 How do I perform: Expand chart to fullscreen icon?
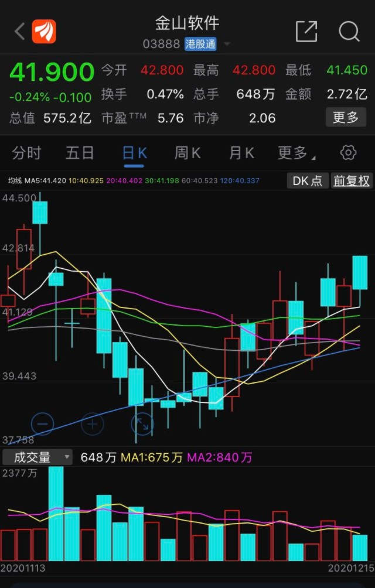(142, 424)
